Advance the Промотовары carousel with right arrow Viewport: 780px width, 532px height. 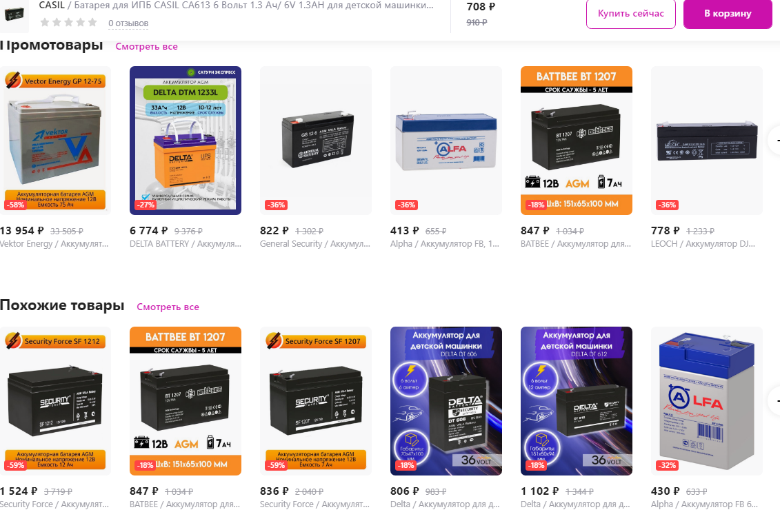point(775,140)
